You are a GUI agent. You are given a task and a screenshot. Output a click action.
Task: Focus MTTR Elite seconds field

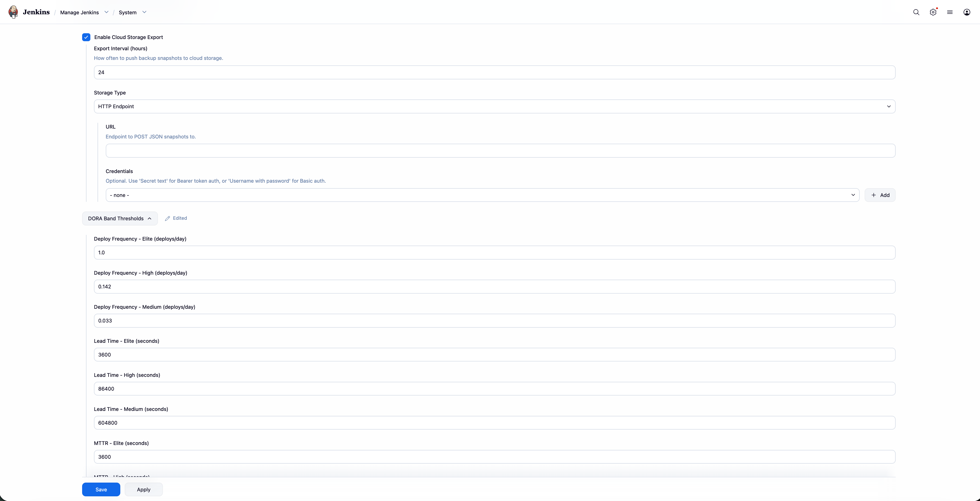pos(495,457)
